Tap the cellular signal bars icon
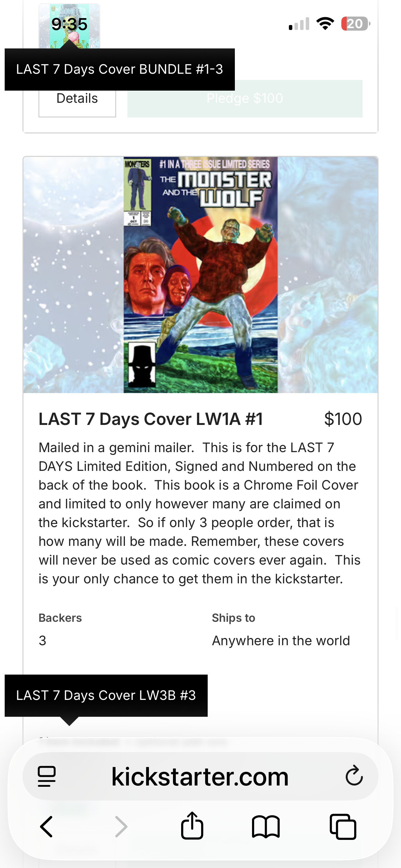401x868 pixels. [x=299, y=24]
